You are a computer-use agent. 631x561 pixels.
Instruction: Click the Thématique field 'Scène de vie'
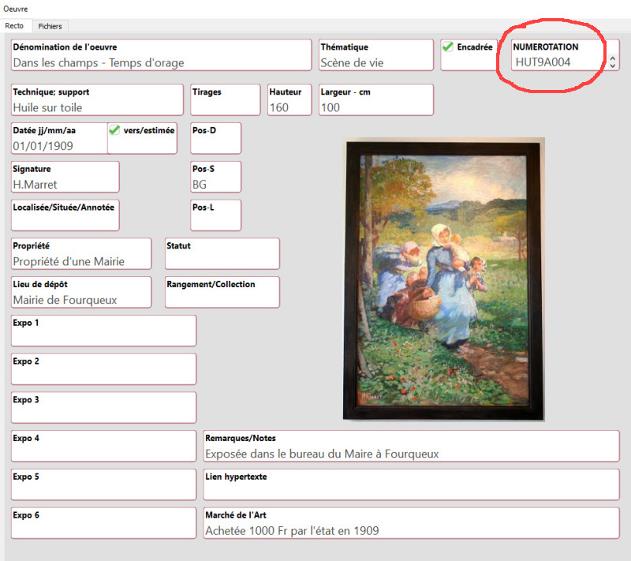(x=376, y=55)
